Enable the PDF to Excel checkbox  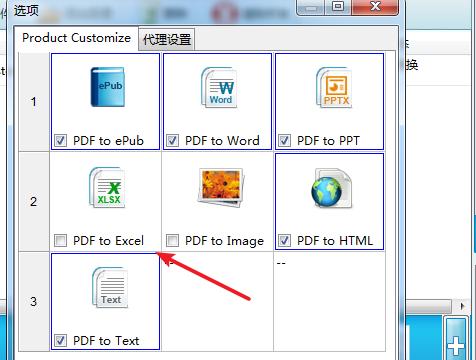[x=60, y=240]
